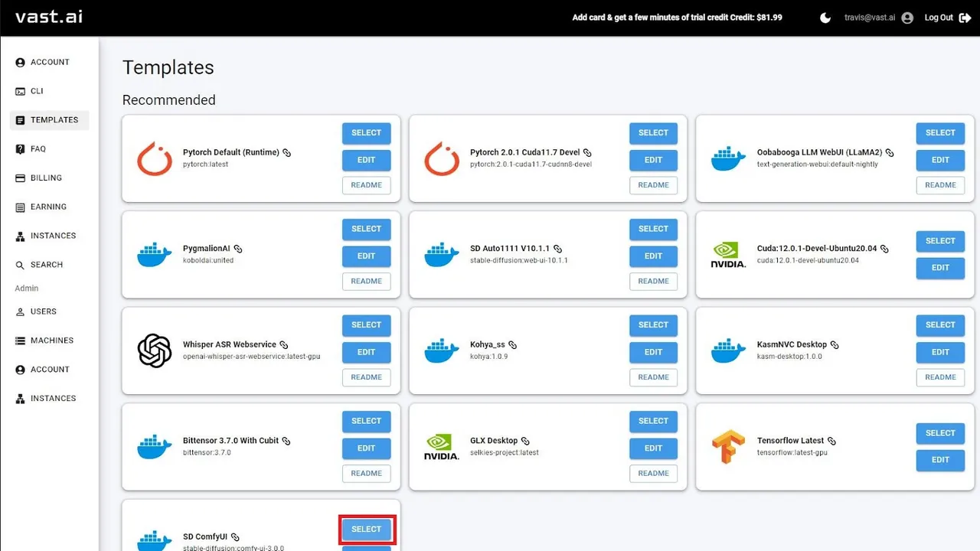Open the top ACCOUNT sidebar item
Image resolution: width=980 pixels, height=551 pixels.
coord(50,62)
